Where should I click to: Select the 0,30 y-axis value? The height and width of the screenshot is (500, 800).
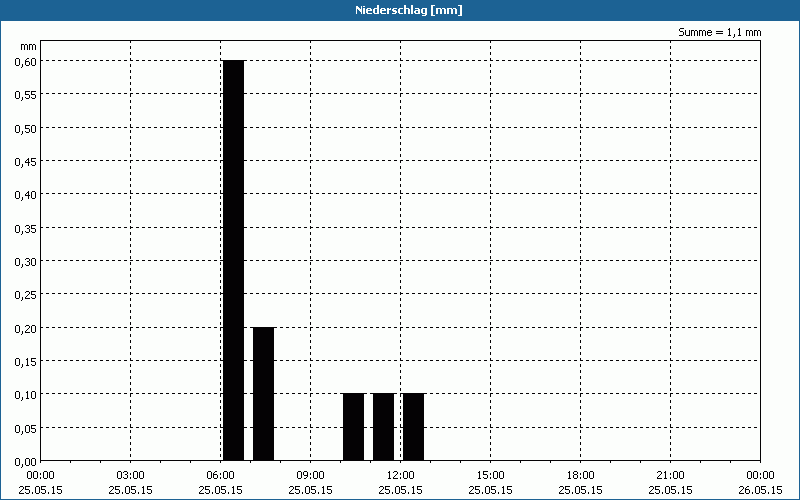26,262
